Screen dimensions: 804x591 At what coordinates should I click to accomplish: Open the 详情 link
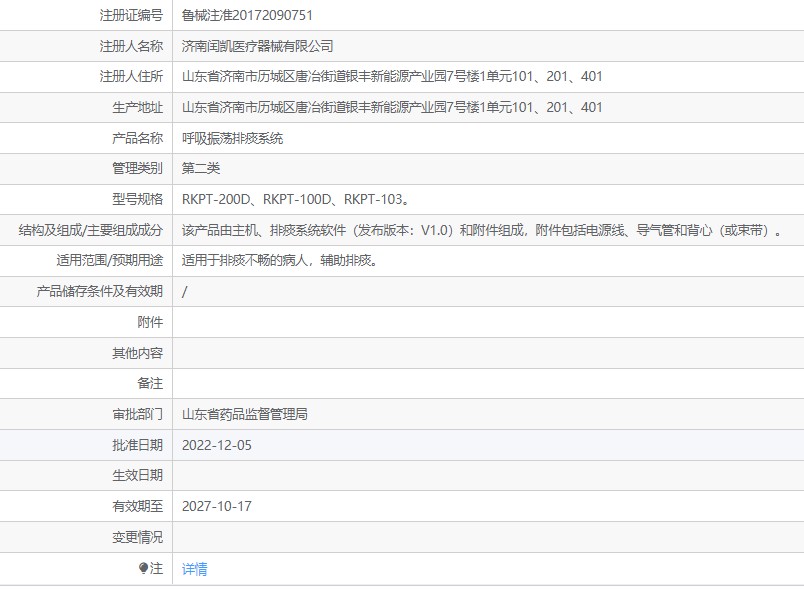pyautogui.click(x=195, y=569)
